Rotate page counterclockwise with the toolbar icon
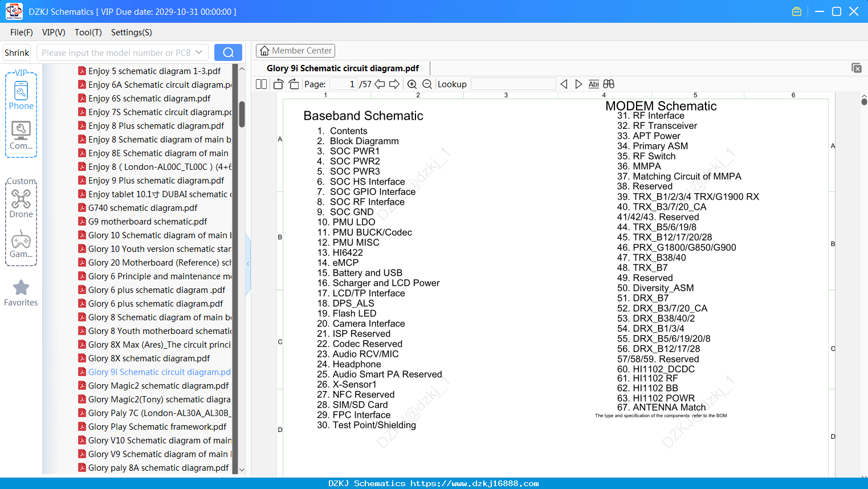Image resolution: width=868 pixels, height=489 pixels. coord(278,84)
